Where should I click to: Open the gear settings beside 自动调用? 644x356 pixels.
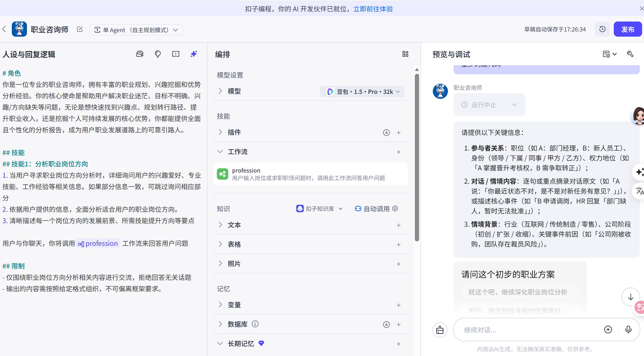(395, 208)
